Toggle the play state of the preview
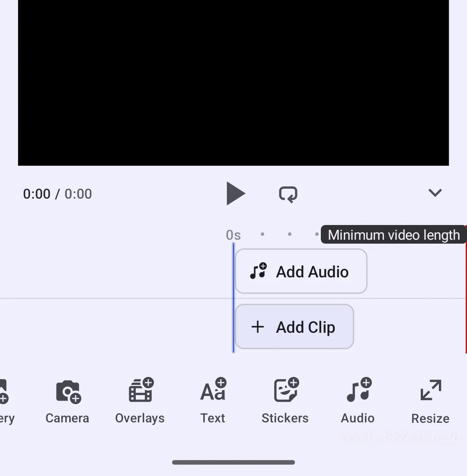467x476 pixels. [236, 193]
